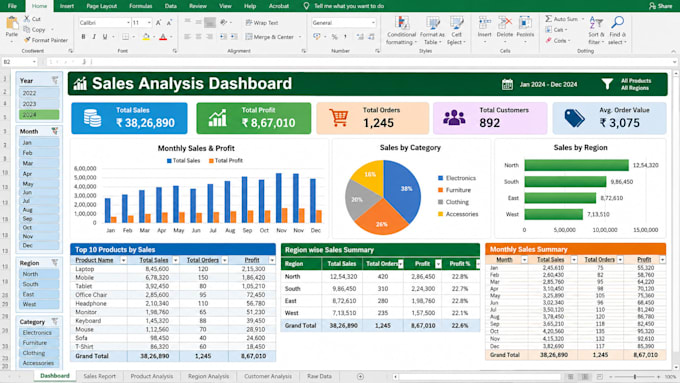This screenshot has width=680, height=383.
Task: Toggle 2024 in the Year slicer
Action: (x=39, y=115)
